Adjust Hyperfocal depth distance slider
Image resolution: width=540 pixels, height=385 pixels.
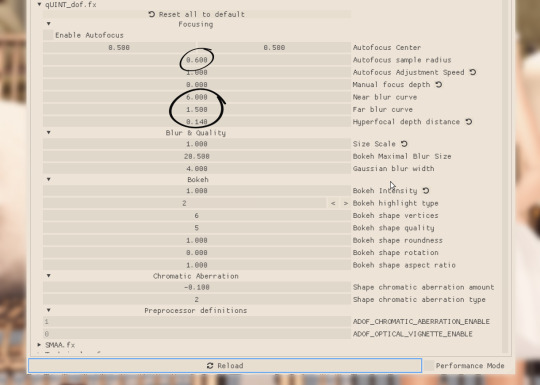click(197, 122)
